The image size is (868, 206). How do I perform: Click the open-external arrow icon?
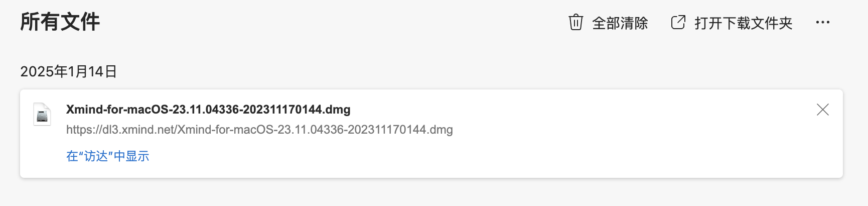pyautogui.click(x=678, y=23)
